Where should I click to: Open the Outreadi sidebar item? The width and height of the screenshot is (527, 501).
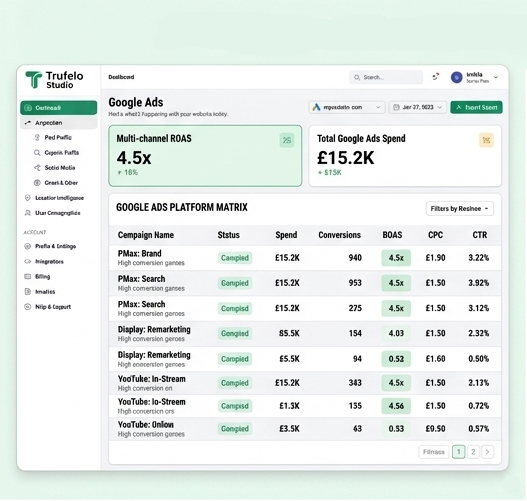tap(58, 108)
